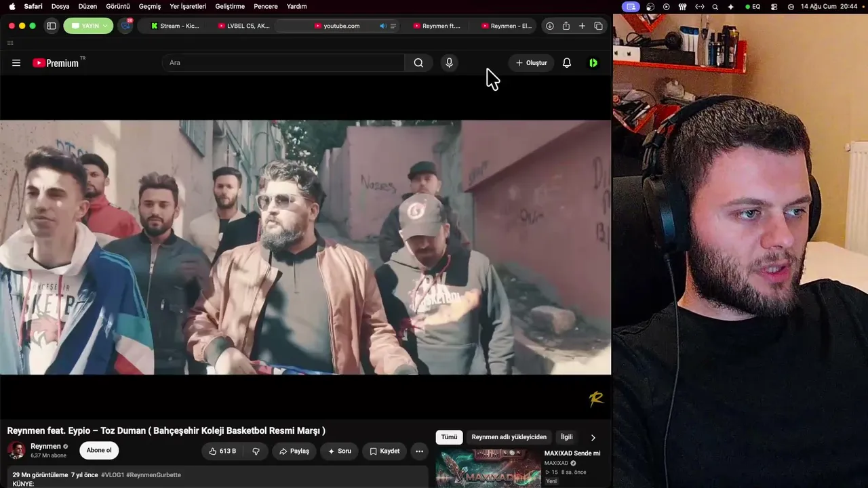Show Safari tab overview
Image resolution: width=868 pixels, height=488 pixels.
598,26
